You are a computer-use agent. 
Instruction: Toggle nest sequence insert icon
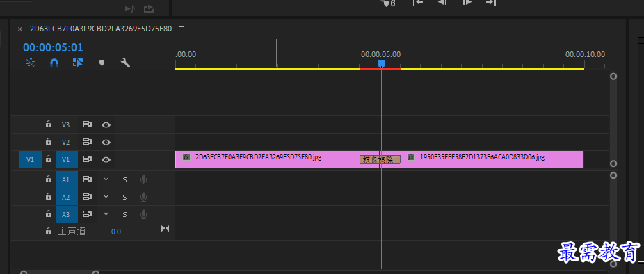pyautogui.click(x=31, y=63)
